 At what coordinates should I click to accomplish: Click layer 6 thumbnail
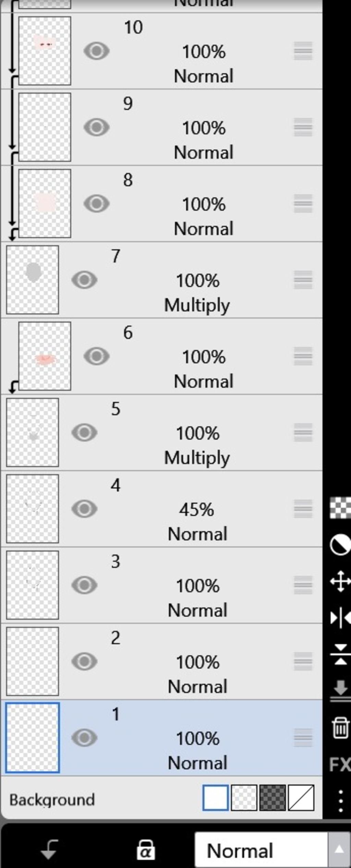[x=45, y=356]
